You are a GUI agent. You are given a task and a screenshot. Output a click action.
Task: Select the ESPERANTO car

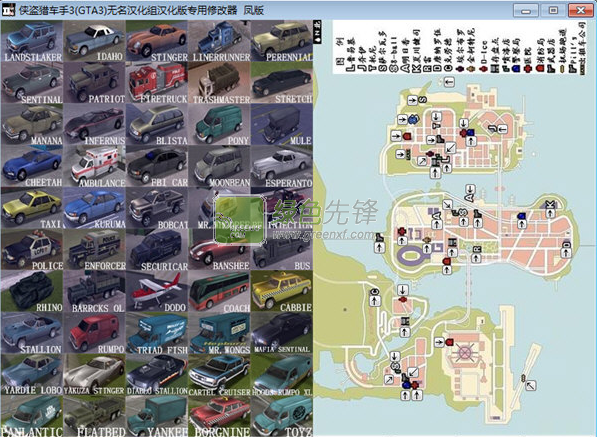tap(282, 166)
